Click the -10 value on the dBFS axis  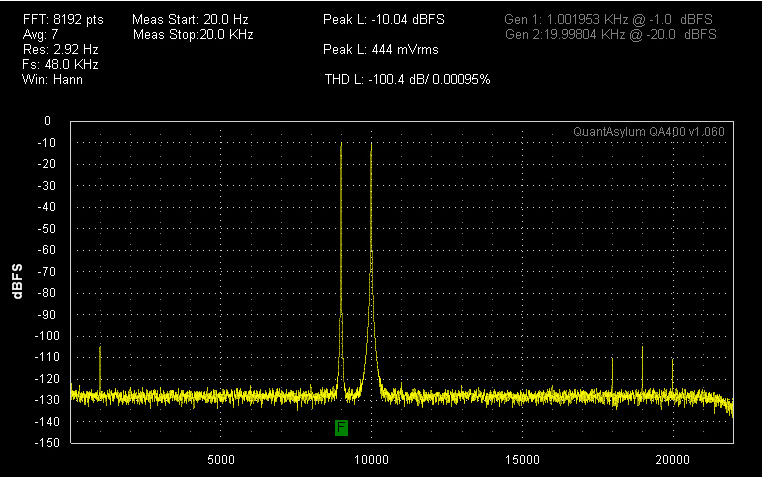47,143
